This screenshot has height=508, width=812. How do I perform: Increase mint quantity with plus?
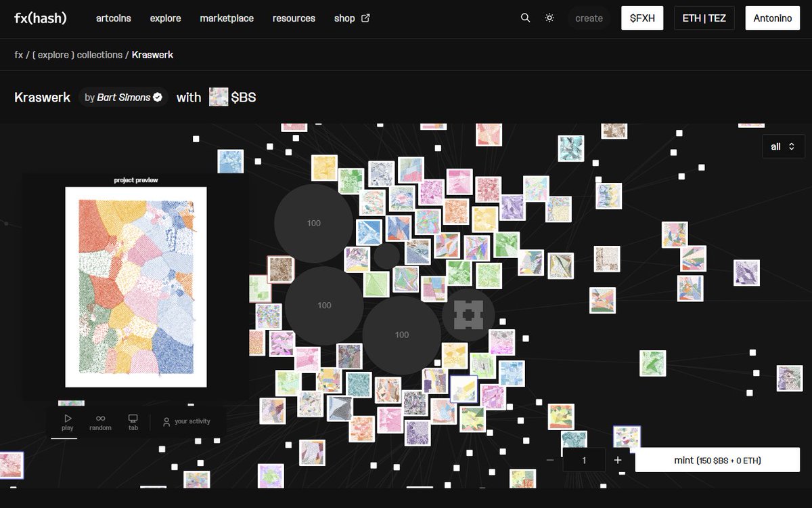[x=618, y=460]
